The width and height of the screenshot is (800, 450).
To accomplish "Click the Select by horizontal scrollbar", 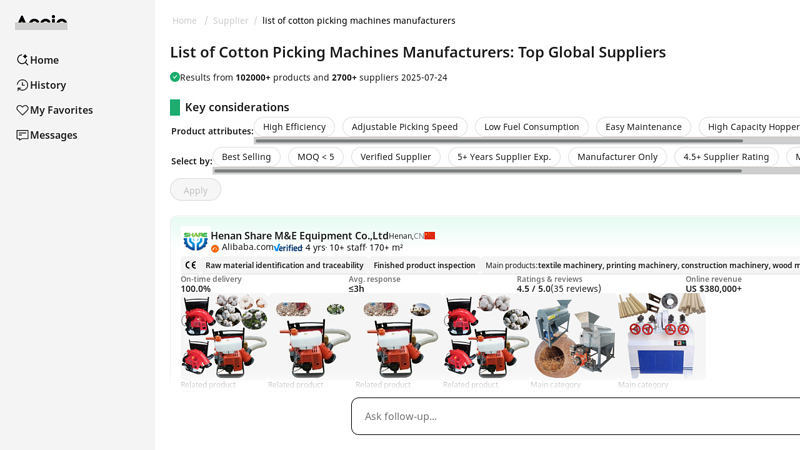I will click(478, 170).
